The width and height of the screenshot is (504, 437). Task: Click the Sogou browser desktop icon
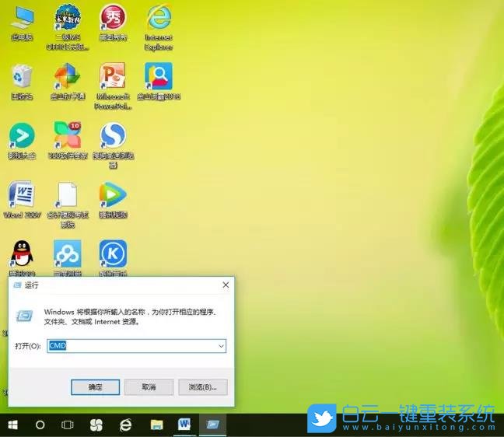click(113, 137)
